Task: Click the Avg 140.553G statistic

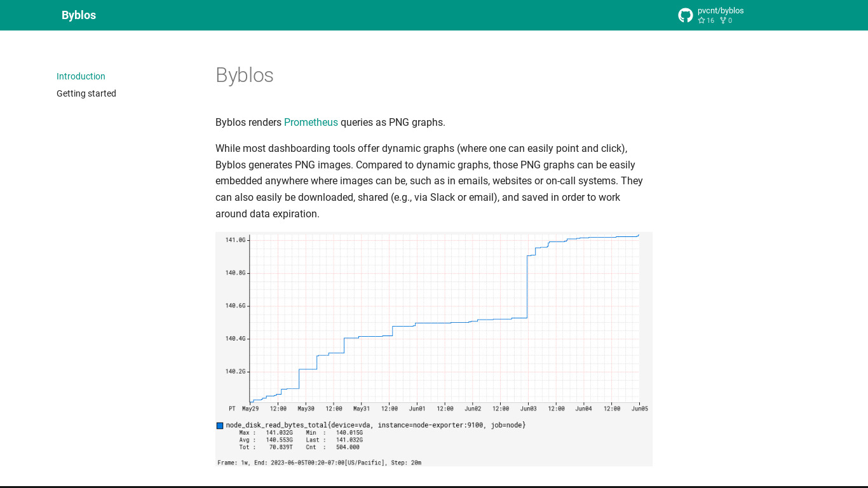Action: [266, 440]
